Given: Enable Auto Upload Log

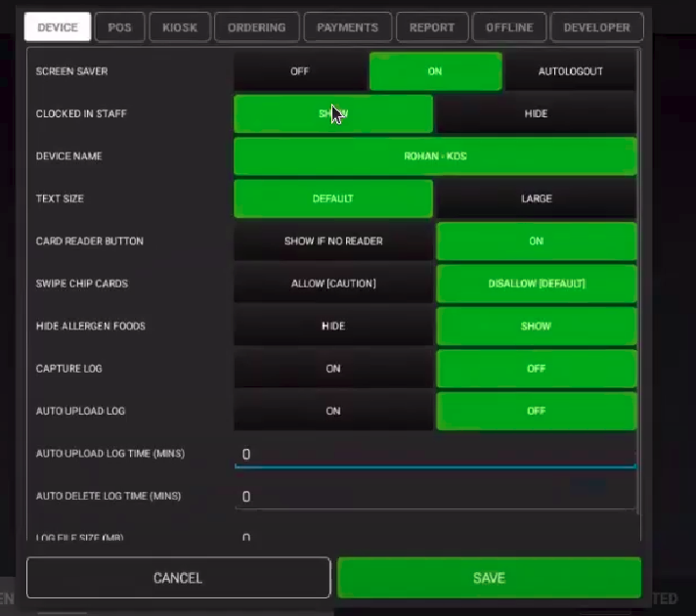Looking at the screenshot, I should (x=333, y=411).
